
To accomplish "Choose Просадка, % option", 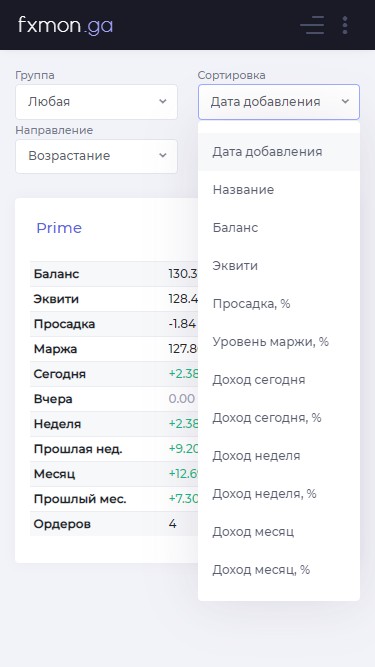I will 279,304.
